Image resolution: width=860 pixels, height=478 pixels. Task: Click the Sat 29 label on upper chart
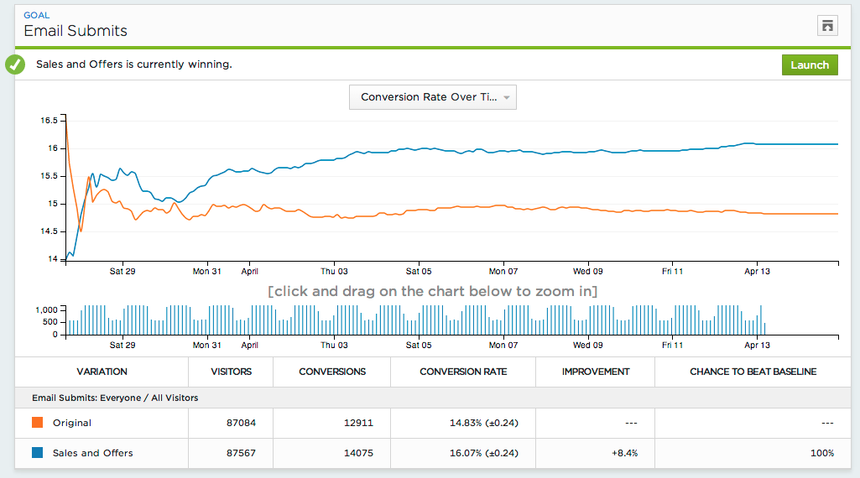(x=122, y=271)
